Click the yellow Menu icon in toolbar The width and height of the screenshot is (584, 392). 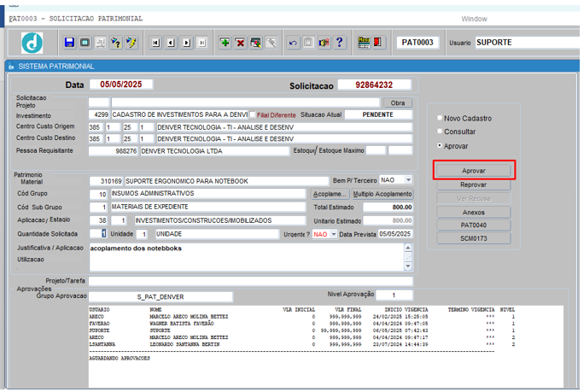pyautogui.click(x=363, y=43)
